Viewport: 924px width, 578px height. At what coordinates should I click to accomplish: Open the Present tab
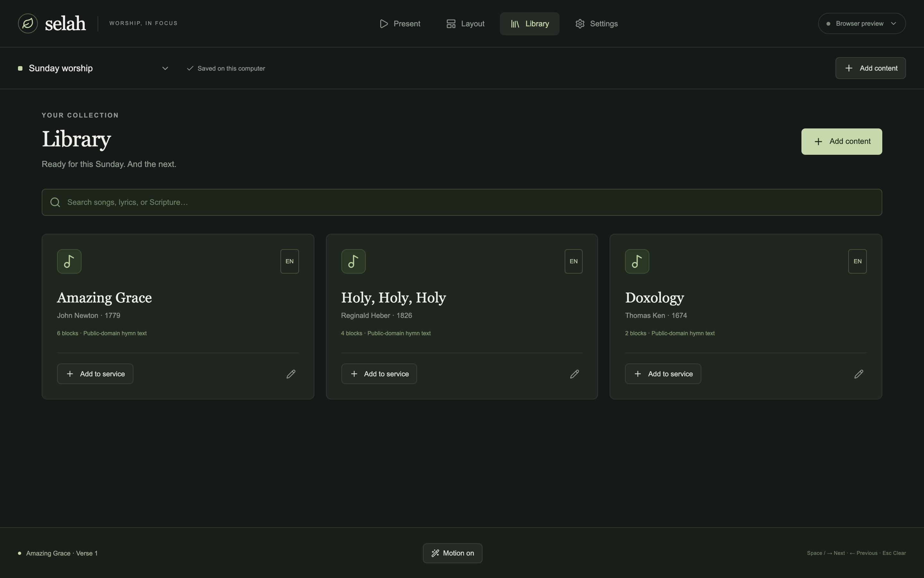[x=400, y=24]
